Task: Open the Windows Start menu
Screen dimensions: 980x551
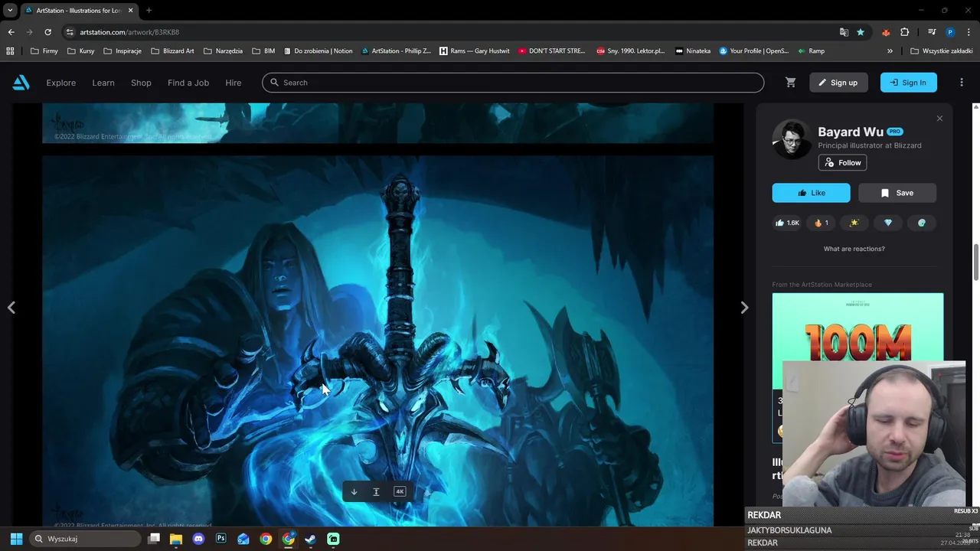Action: [16, 539]
